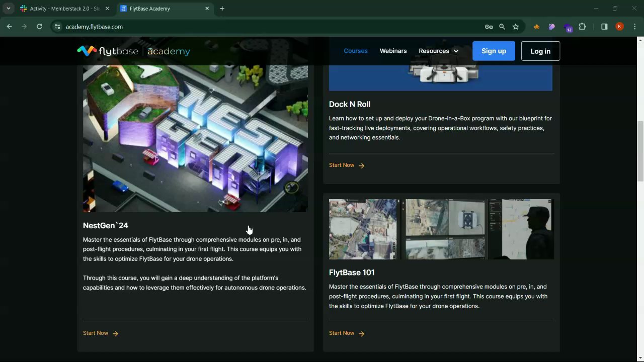Open the FlytBase 101 course thumbnail
The image size is (644, 362).
[441, 229]
